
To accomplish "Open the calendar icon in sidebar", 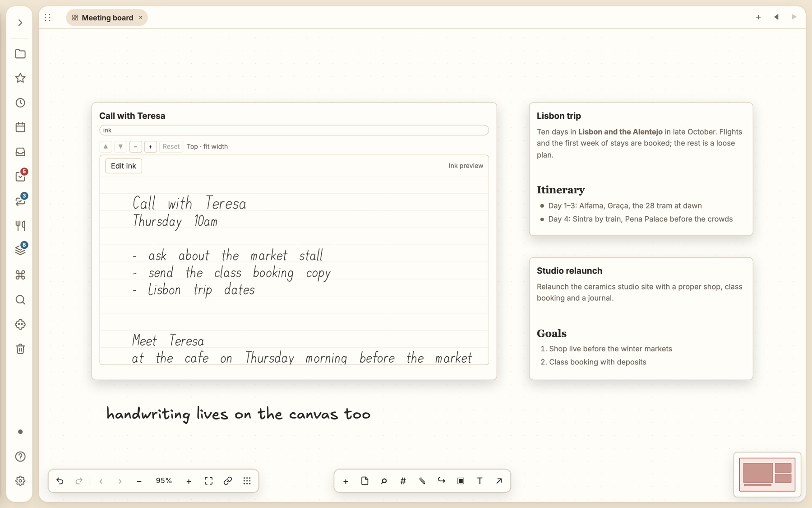I will point(20,127).
